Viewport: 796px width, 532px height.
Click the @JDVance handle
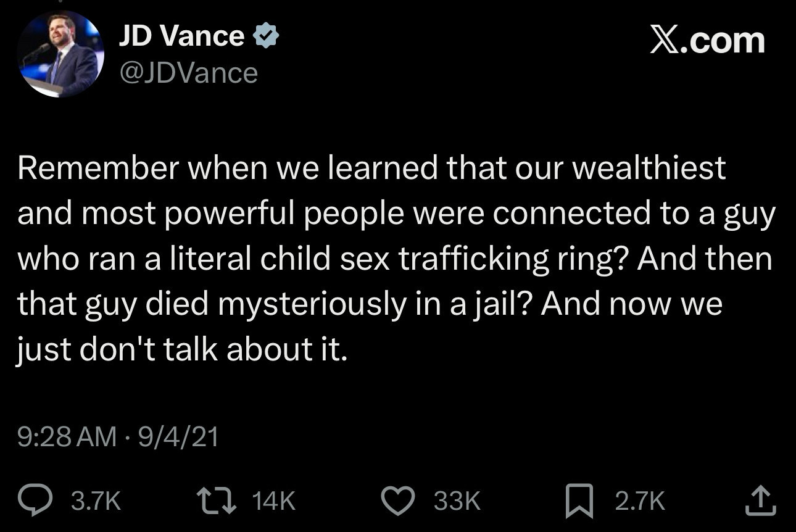(x=188, y=72)
